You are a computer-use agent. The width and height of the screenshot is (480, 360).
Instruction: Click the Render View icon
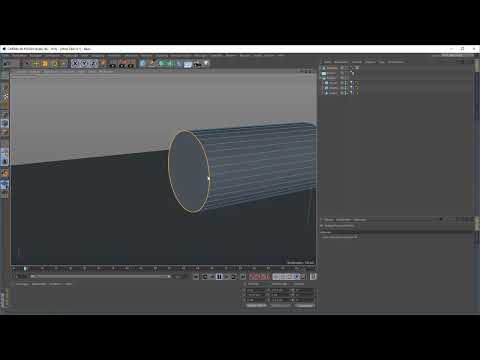tap(113, 64)
